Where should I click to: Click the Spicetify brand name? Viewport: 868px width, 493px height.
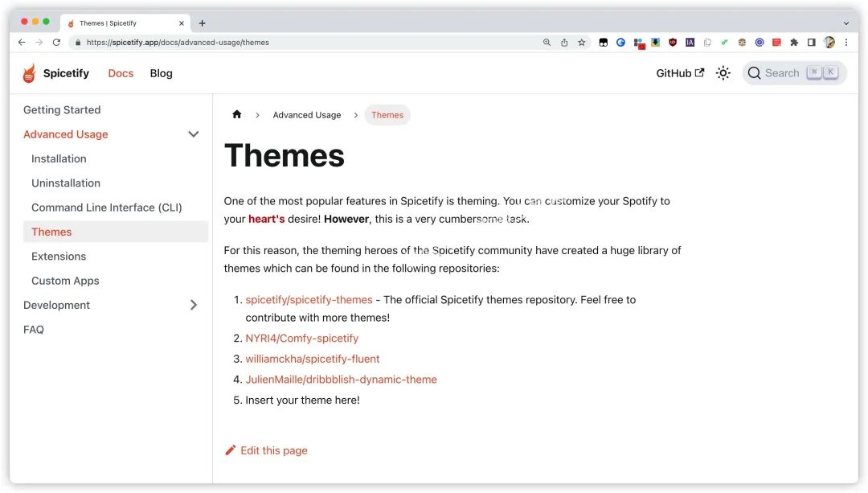coord(66,73)
